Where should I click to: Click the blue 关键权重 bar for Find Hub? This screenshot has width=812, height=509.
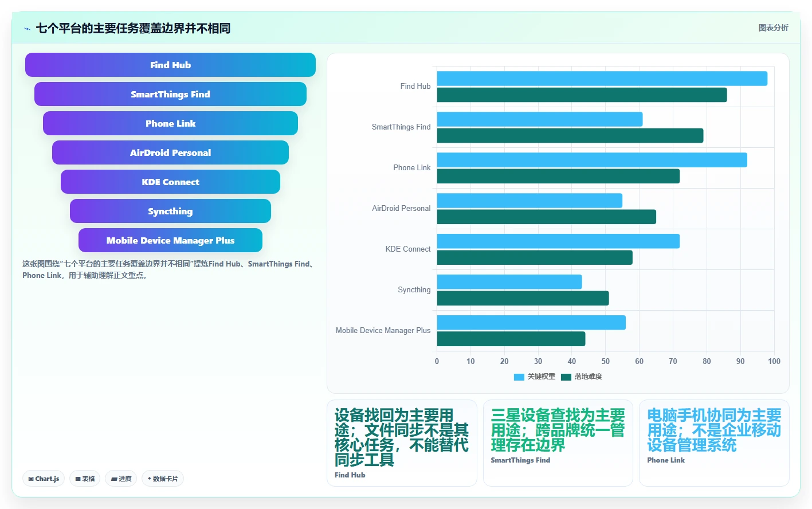[x=602, y=79]
